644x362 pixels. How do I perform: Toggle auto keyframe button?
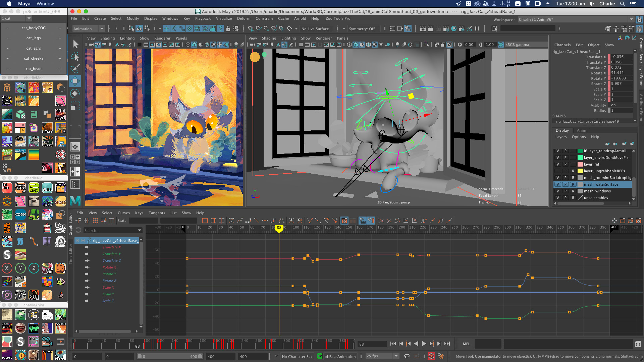coord(431,356)
